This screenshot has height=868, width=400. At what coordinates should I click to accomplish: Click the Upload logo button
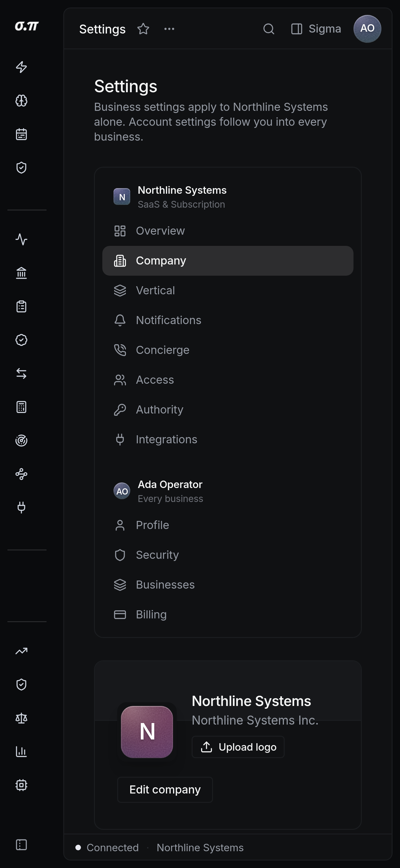point(238,747)
